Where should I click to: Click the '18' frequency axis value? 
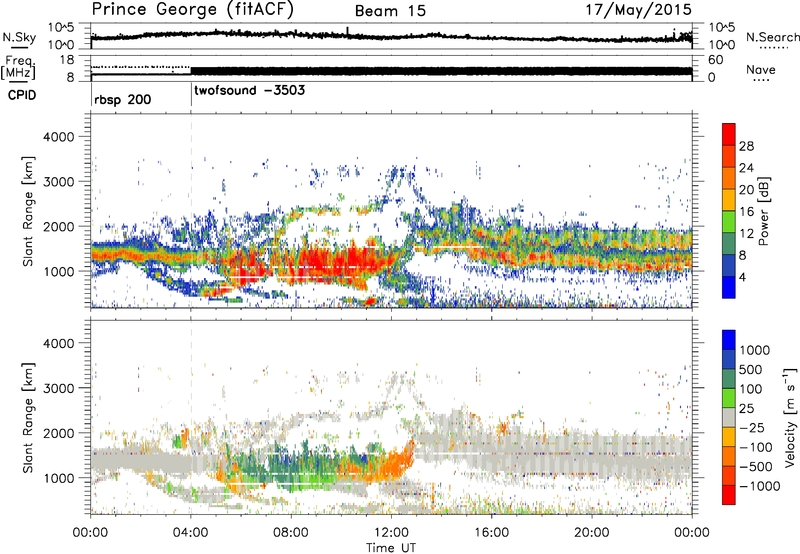click(66, 60)
